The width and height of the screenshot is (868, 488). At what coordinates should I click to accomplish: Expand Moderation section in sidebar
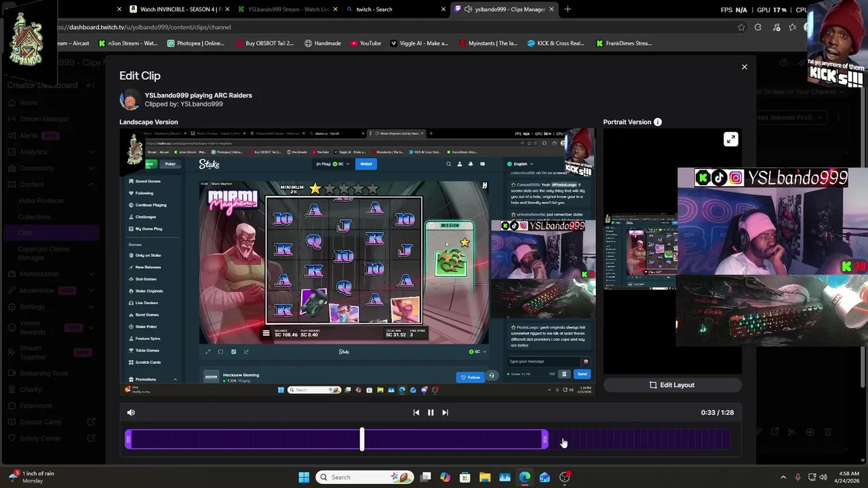pyautogui.click(x=52, y=290)
